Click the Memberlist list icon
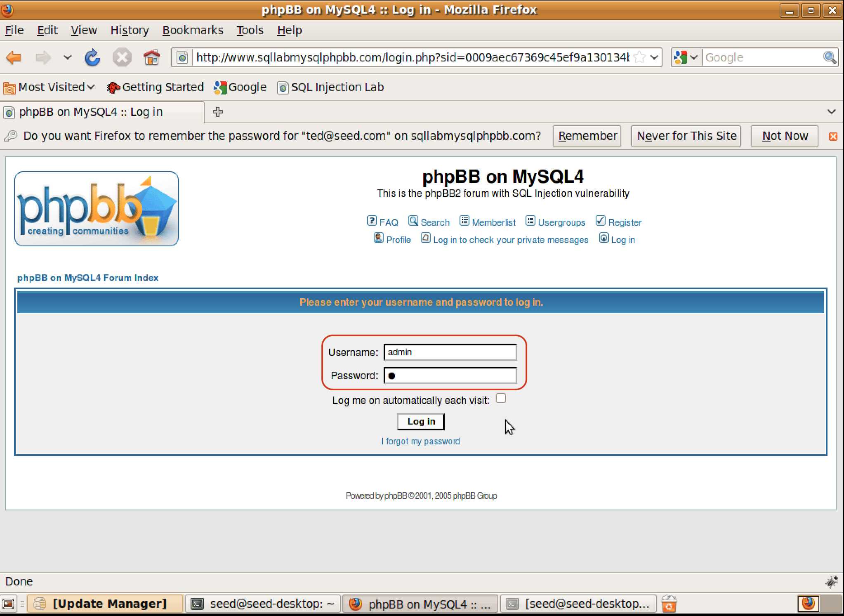The width and height of the screenshot is (844, 616). [464, 221]
